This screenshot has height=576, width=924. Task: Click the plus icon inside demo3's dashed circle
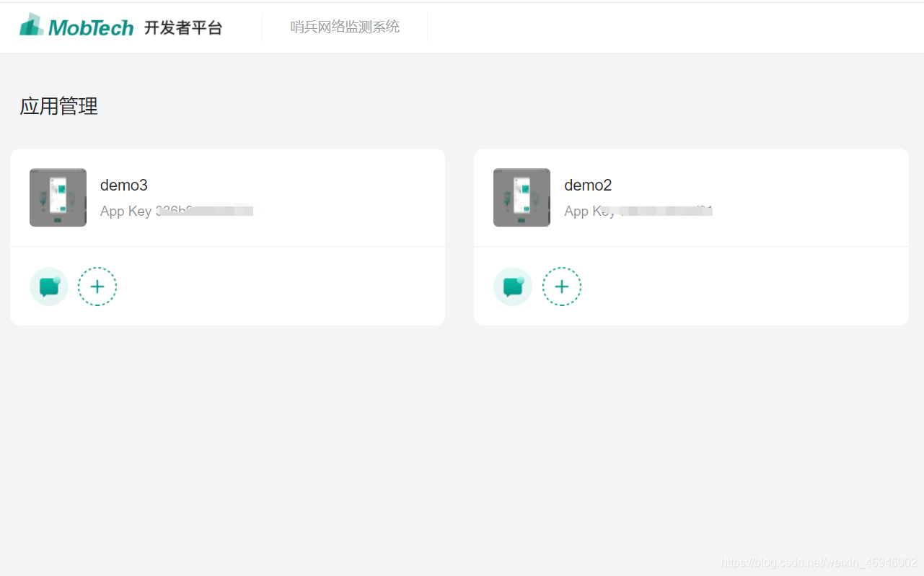tap(97, 286)
